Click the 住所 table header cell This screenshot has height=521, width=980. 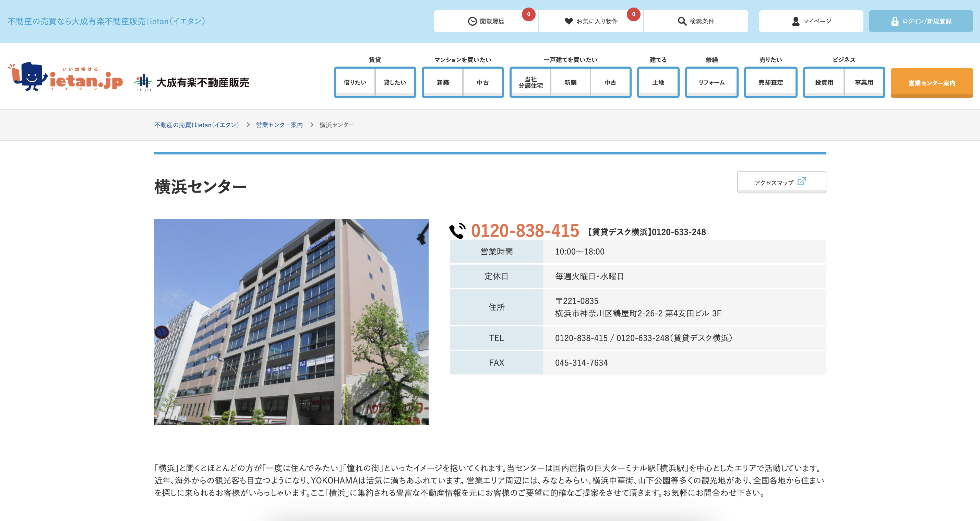[x=497, y=307]
